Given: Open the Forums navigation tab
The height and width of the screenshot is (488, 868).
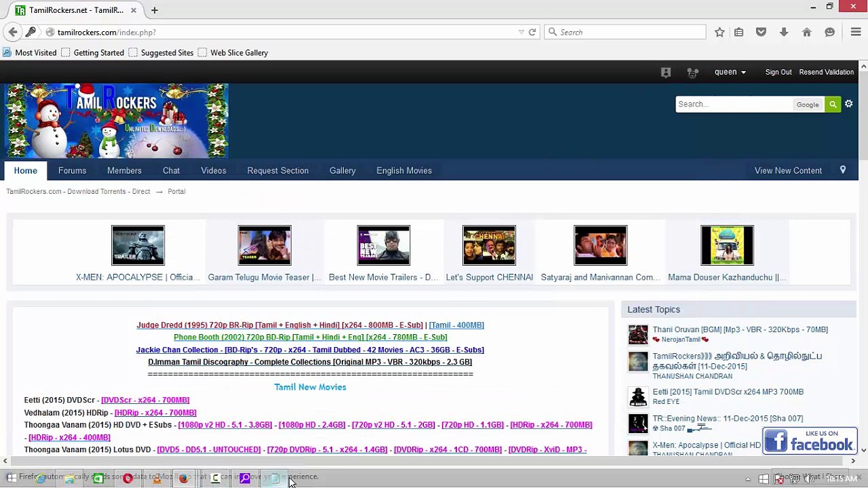Looking at the screenshot, I should [x=72, y=171].
